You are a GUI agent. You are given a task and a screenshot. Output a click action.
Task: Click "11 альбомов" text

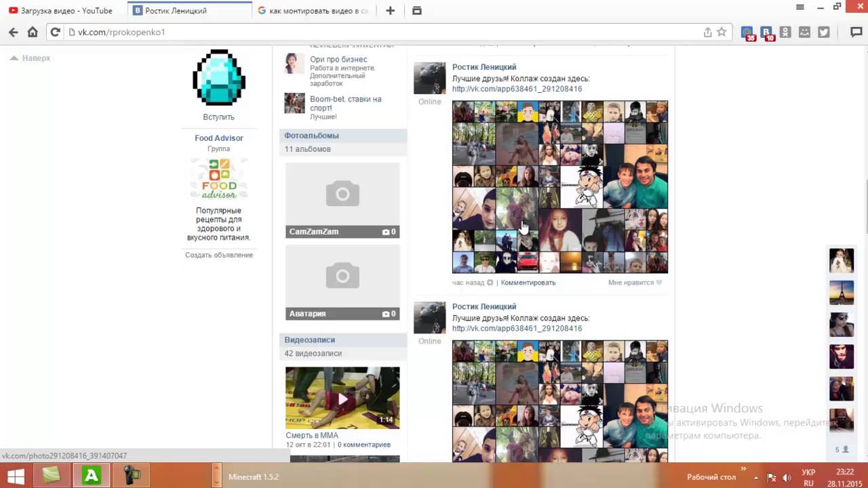pyautogui.click(x=308, y=149)
